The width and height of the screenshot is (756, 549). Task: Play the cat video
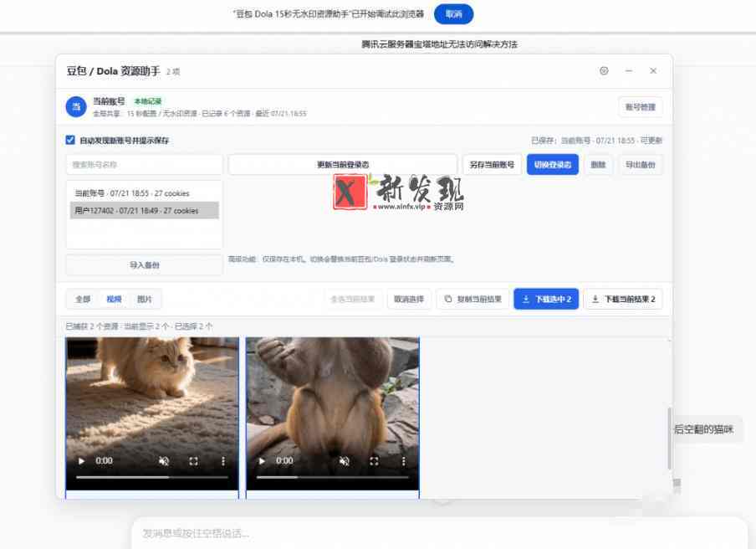[x=81, y=461]
